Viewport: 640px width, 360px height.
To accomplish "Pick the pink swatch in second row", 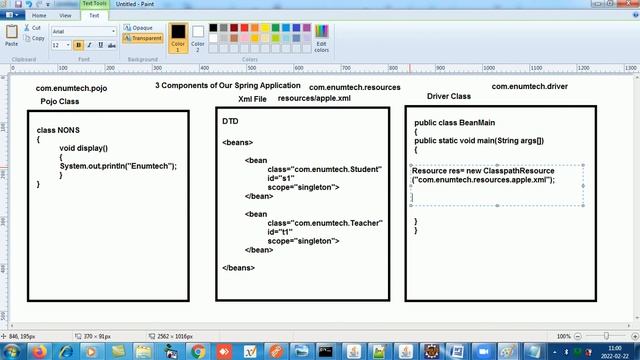I will point(244,38).
